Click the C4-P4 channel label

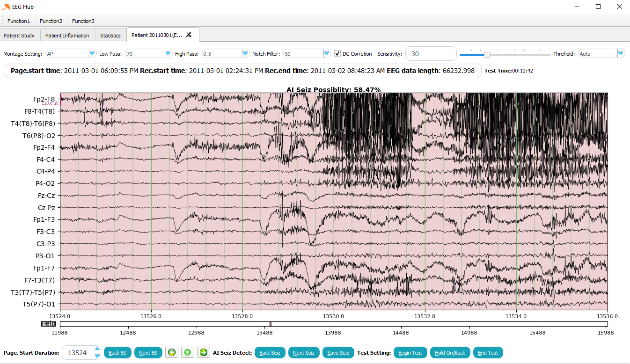(46, 172)
